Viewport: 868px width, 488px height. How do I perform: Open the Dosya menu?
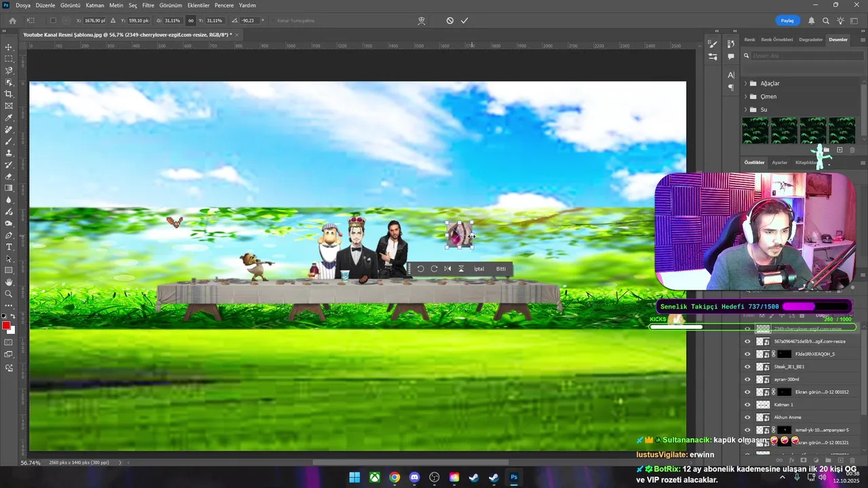tap(23, 5)
